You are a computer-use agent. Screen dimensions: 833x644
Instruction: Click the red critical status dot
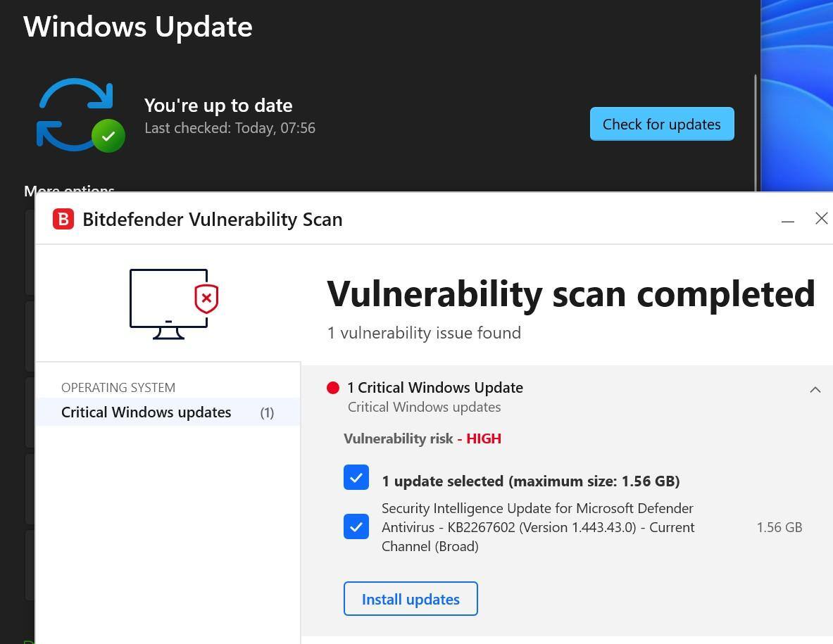(x=333, y=388)
